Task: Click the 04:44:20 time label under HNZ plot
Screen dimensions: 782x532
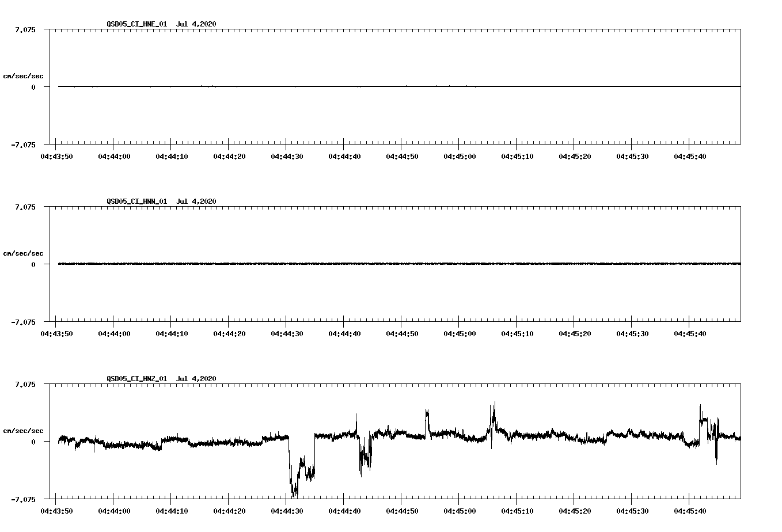Action: pyautogui.click(x=229, y=511)
